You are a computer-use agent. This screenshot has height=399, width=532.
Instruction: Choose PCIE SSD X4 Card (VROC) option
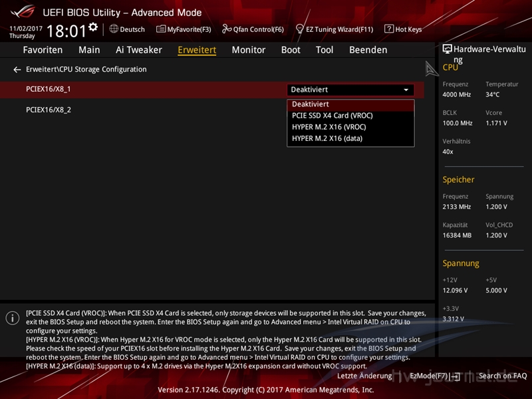tap(350, 116)
